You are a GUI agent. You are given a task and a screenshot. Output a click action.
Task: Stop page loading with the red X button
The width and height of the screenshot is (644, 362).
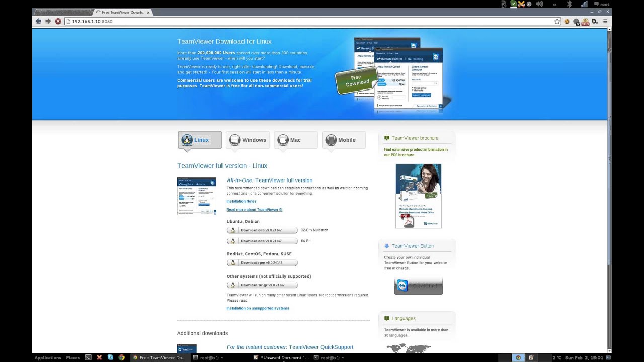click(58, 21)
